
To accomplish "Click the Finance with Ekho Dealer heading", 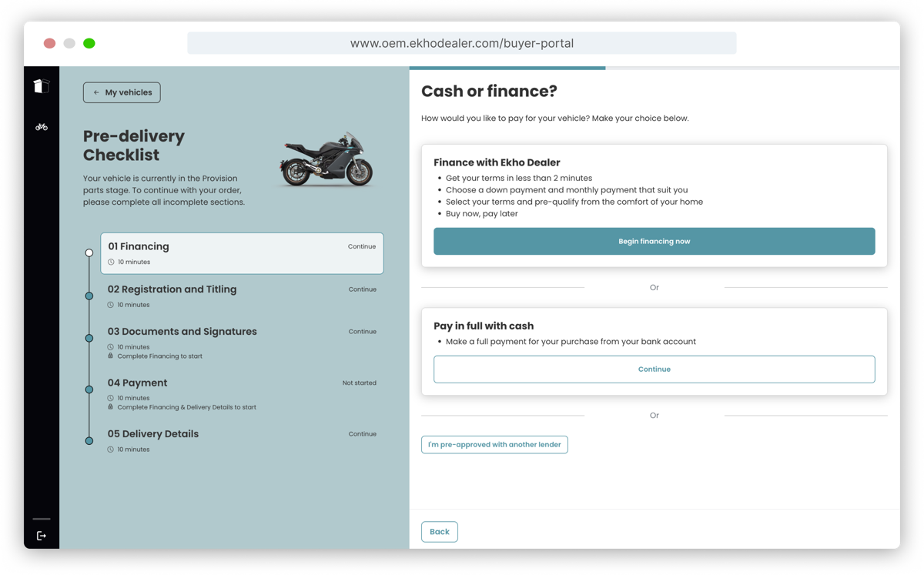I will (x=497, y=162).
